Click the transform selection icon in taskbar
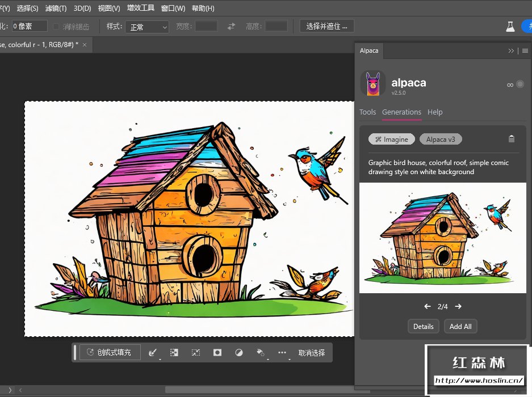532x397 pixels. [196, 353]
